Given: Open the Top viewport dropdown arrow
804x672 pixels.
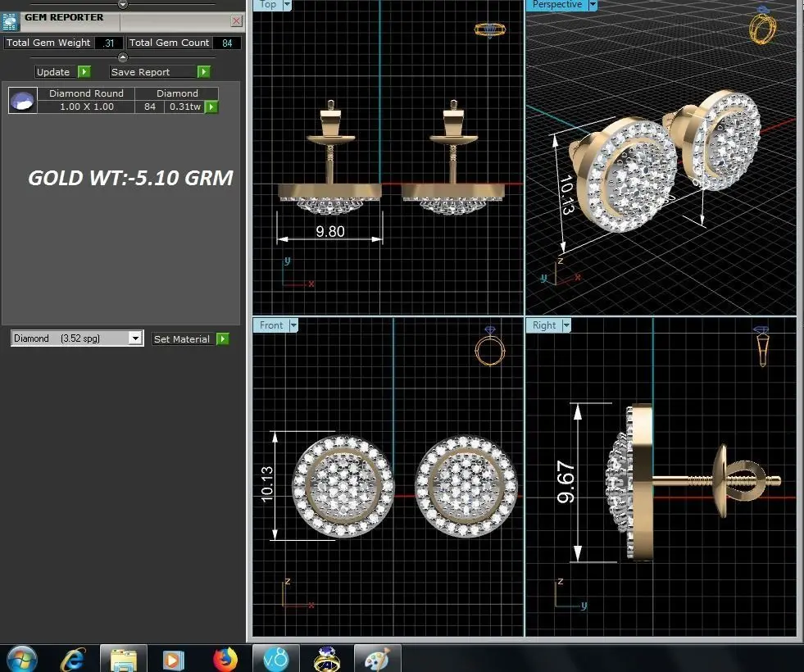Looking at the screenshot, I should coord(287,5).
